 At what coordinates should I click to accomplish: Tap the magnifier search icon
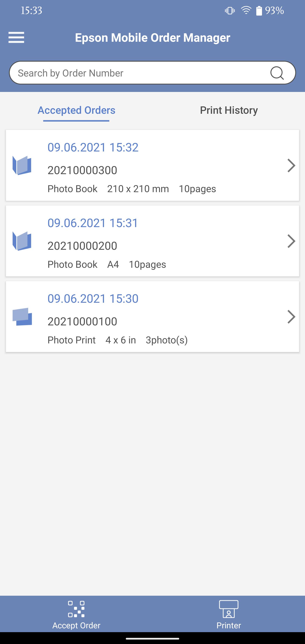pyautogui.click(x=277, y=73)
